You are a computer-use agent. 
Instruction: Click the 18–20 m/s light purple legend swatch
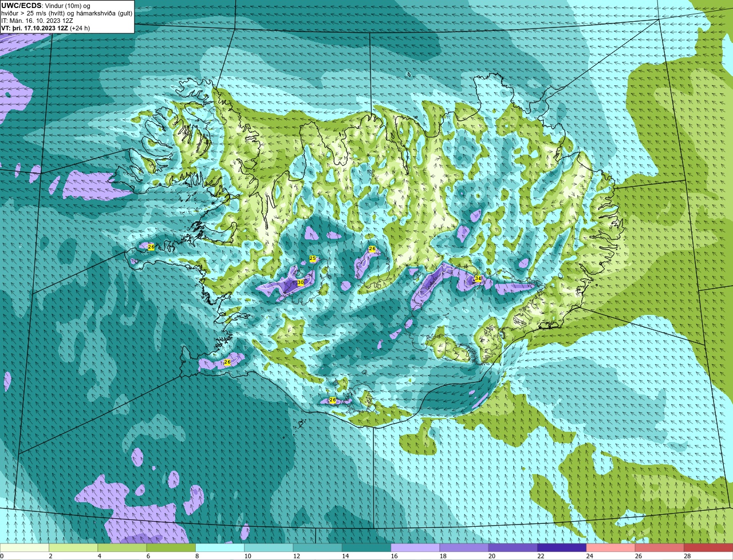click(x=464, y=548)
